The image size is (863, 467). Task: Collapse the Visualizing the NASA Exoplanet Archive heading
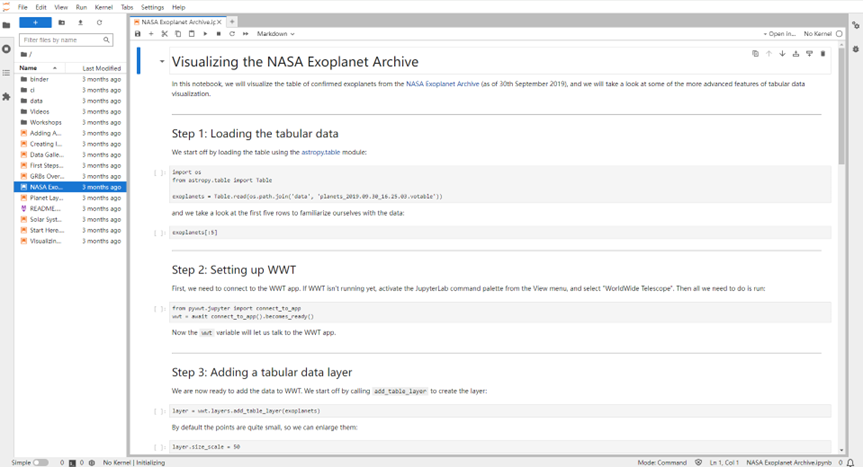[162, 62]
